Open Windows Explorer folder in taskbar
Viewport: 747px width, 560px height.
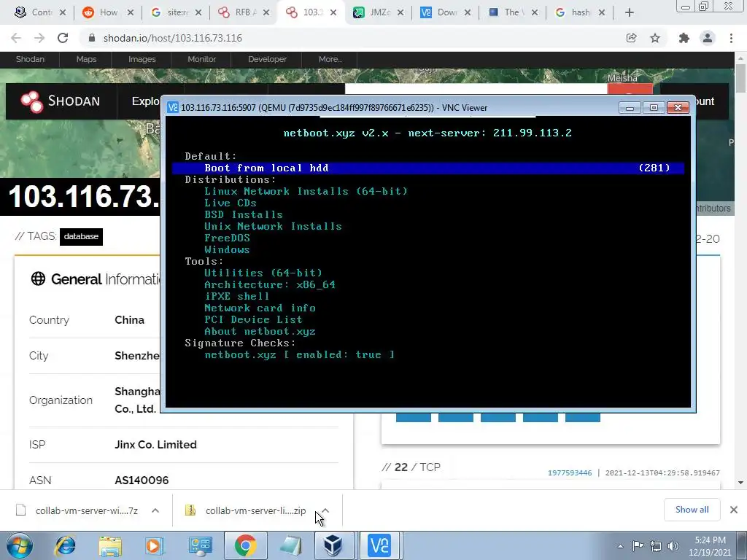(110, 545)
